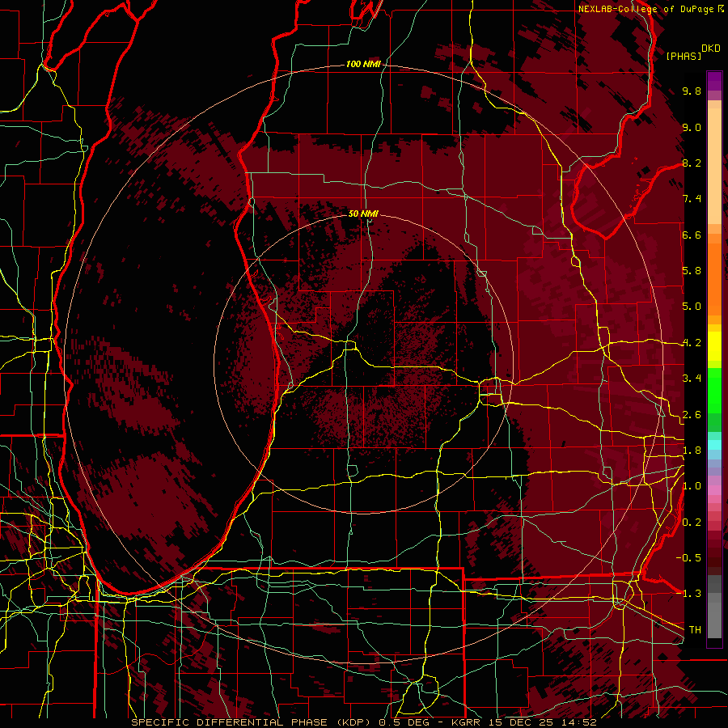Select the 7.4 scale value label

coord(692,199)
